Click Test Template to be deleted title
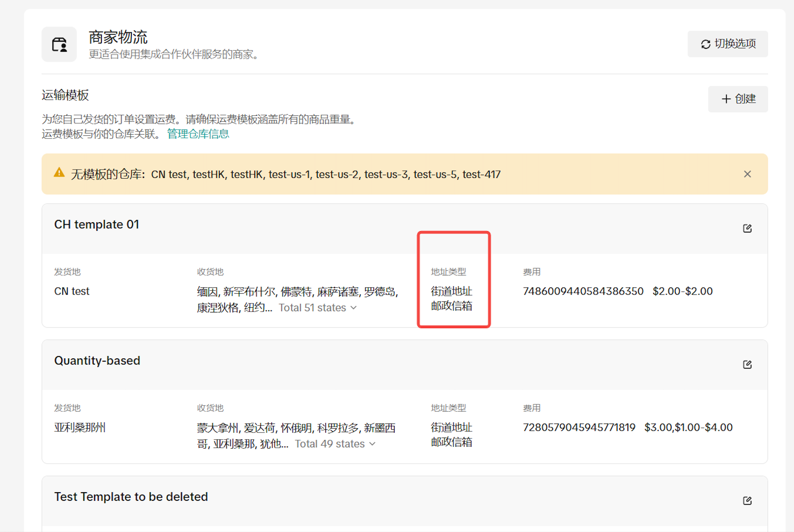The width and height of the screenshot is (794, 532). (x=131, y=497)
